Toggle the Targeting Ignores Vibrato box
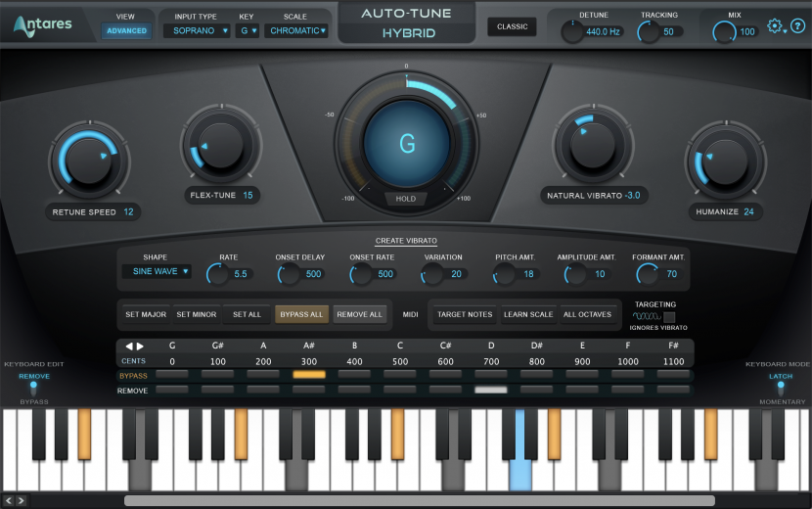Image resolution: width=812 pixels, height=509 pixels. pyautogui.click(x=669, y=316)
